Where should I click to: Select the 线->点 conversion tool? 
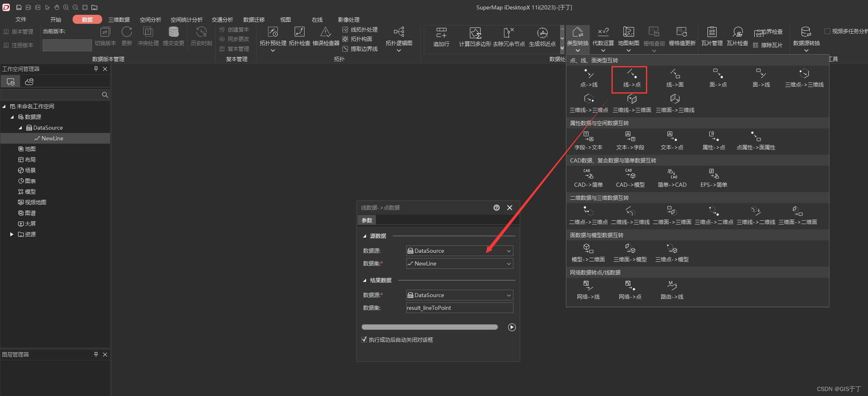pyautogui.click(x=632, y=78)
